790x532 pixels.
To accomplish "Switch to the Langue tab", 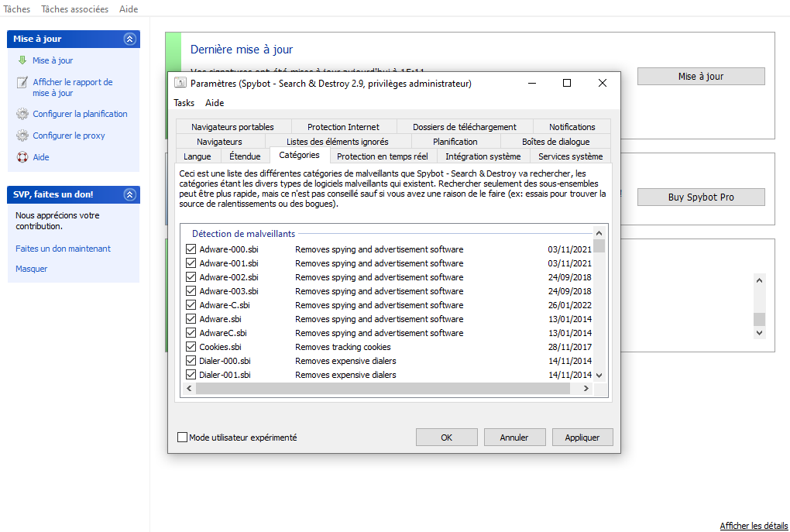I will pos(197,156).
